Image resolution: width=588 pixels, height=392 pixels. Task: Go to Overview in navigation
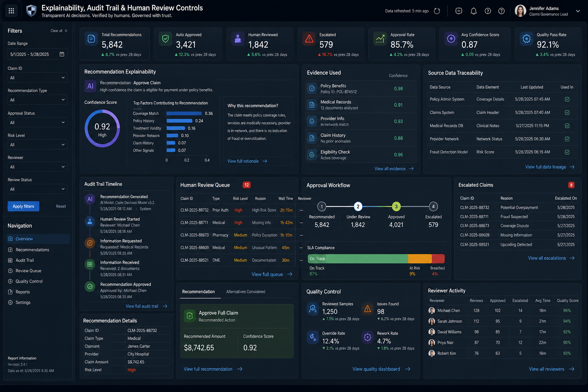click(x=38, y=239)
